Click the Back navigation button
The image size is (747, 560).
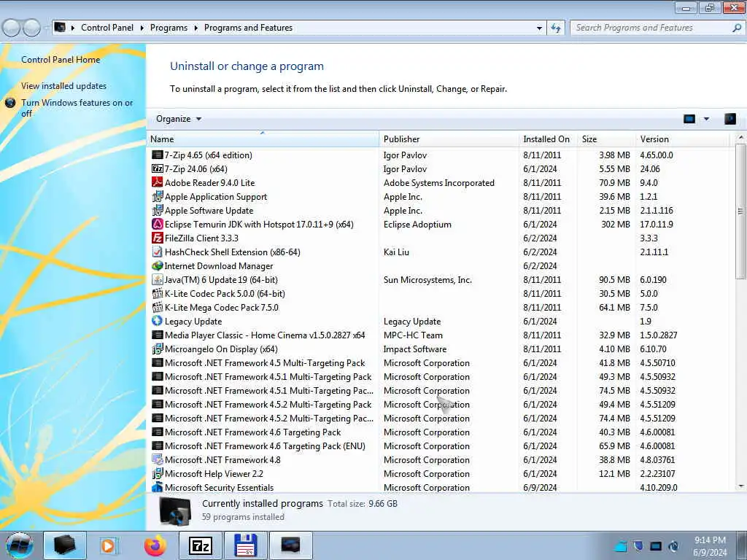[x=12, y=28]
